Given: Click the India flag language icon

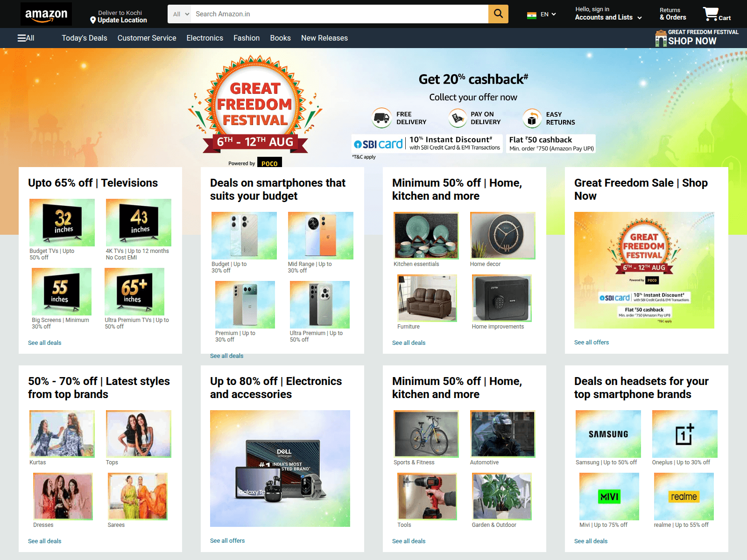Looking at the screenshot, I should coord(532,14).
